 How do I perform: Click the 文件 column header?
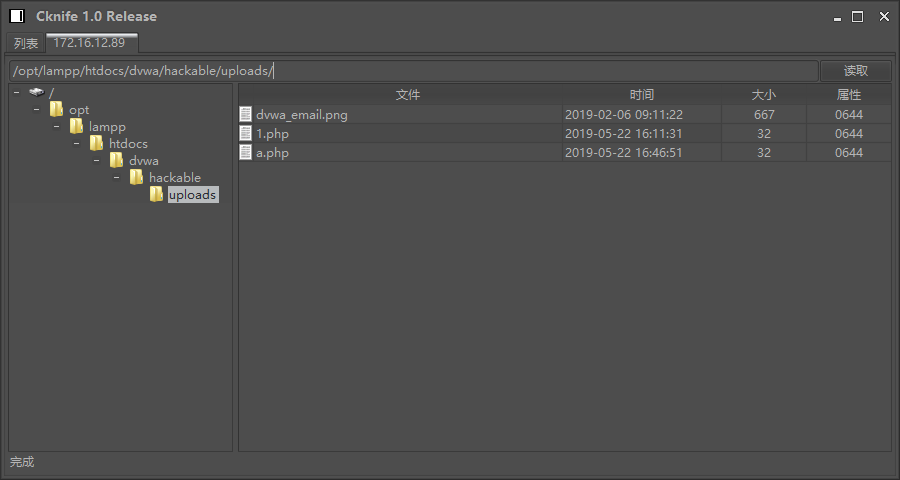[408, 95]
